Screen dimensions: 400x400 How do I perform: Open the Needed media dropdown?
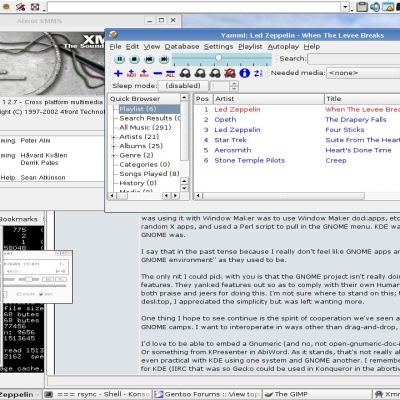(363, 73)
